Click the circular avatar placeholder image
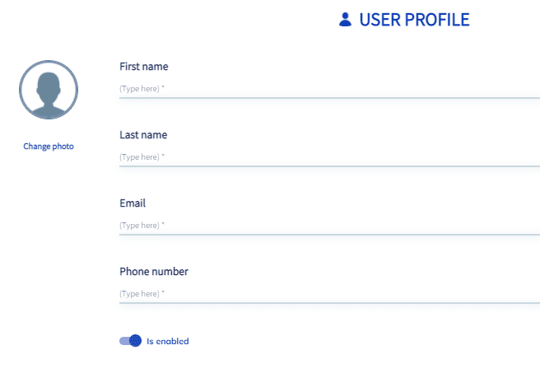This screenshot has height=392, width=540. point(49,90)
